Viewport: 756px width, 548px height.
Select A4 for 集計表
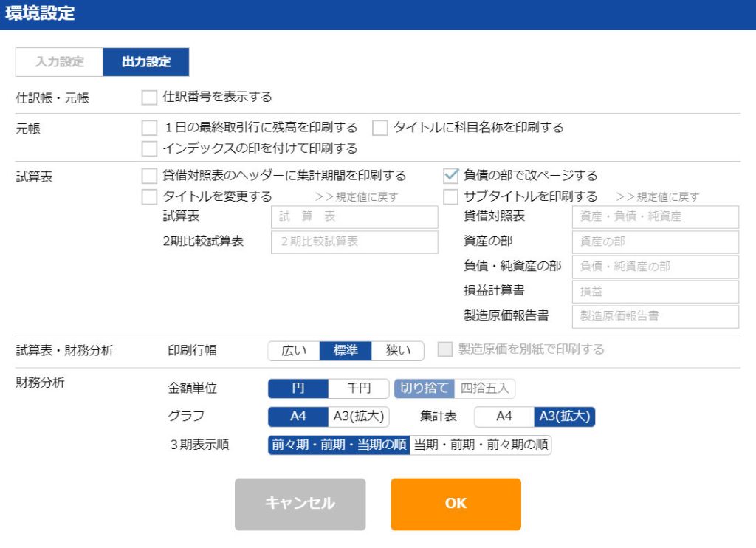(x=504, y=417)
